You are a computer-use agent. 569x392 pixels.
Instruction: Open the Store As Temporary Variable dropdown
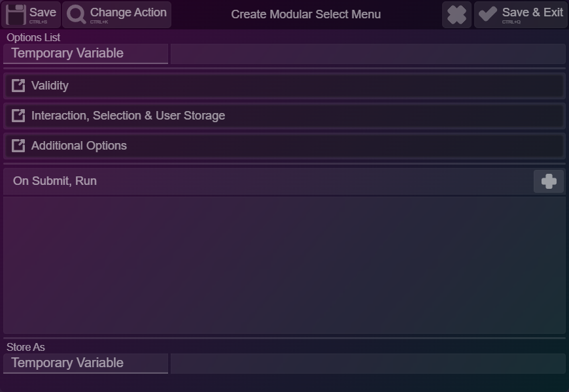pyautogui.click(x=86, y=363)
